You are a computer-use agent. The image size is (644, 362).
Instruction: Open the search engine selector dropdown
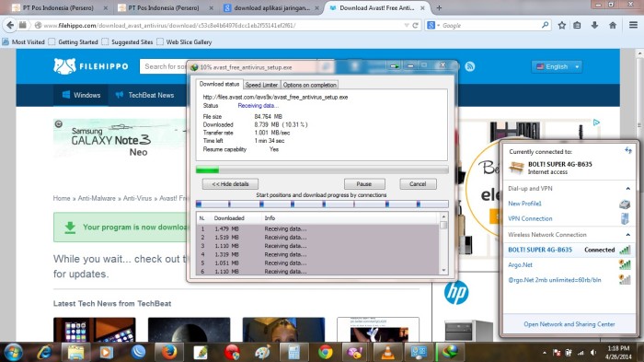[x=433, y=26]
